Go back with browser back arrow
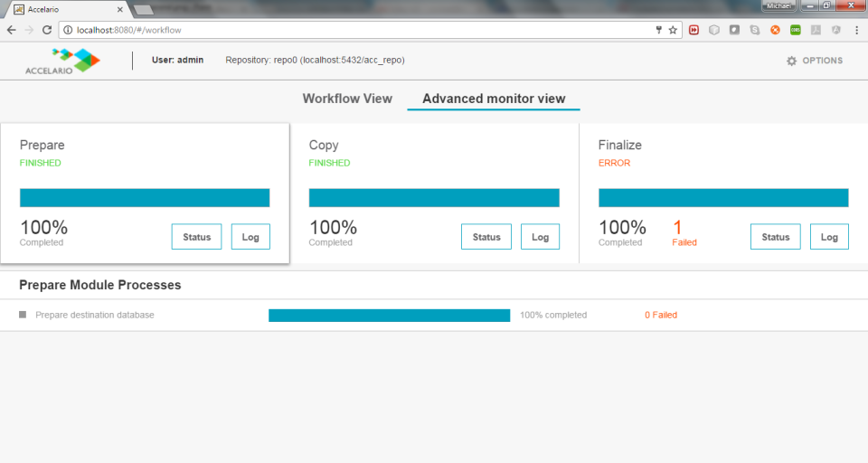868x463 pixels. 12,30
